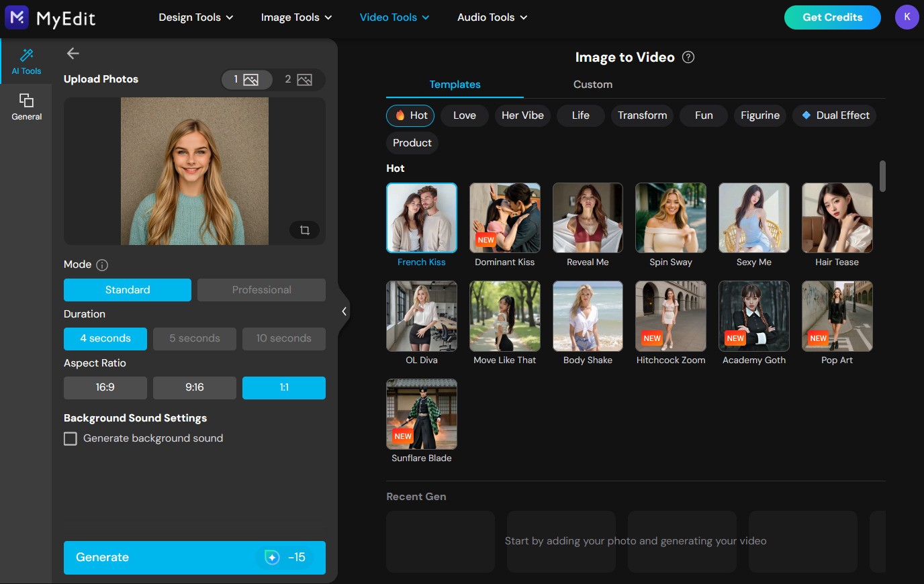Click the Upload Photos label
The height and width of the screenshot is (584, 924).
tap(101, 79)
